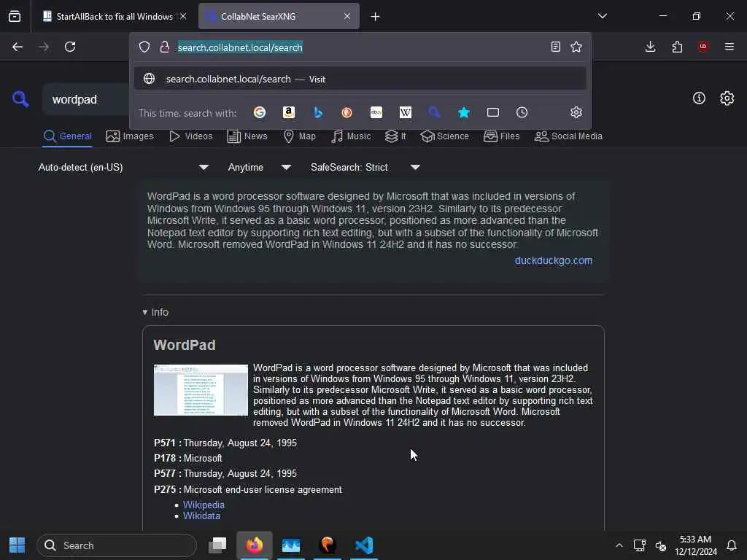Search in History this time
Image resolution: width=747 pixels, height=560 pixels.
click(x=522, y=112)
